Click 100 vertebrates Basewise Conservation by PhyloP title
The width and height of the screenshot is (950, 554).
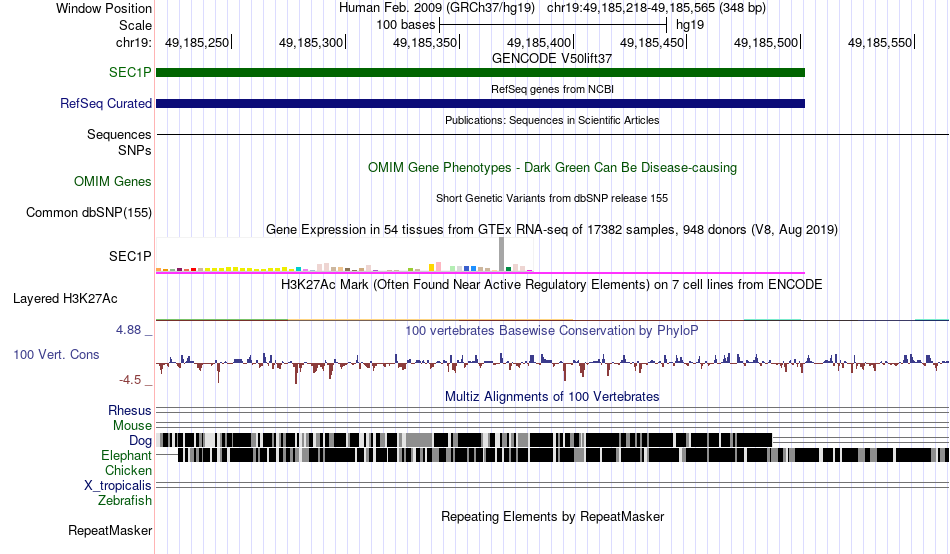coord(552,330)
